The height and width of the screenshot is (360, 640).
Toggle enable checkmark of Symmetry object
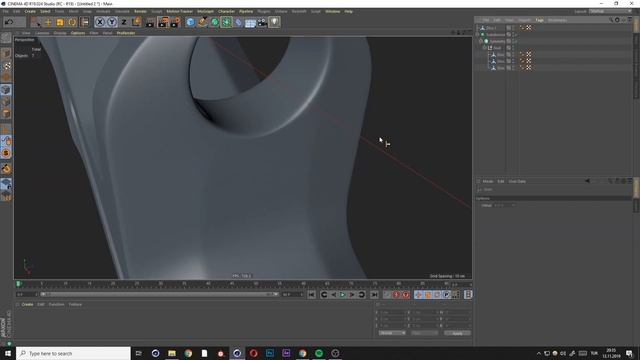516,41
